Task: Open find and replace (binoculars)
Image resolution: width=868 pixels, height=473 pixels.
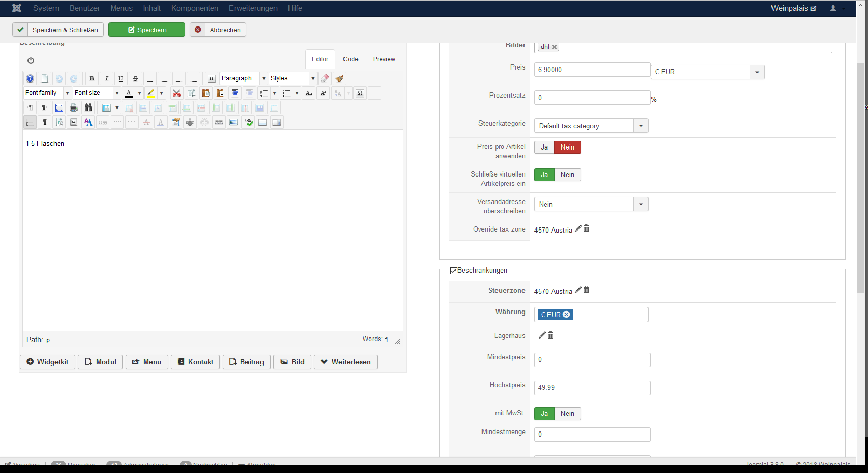Action: coord(88,107)
